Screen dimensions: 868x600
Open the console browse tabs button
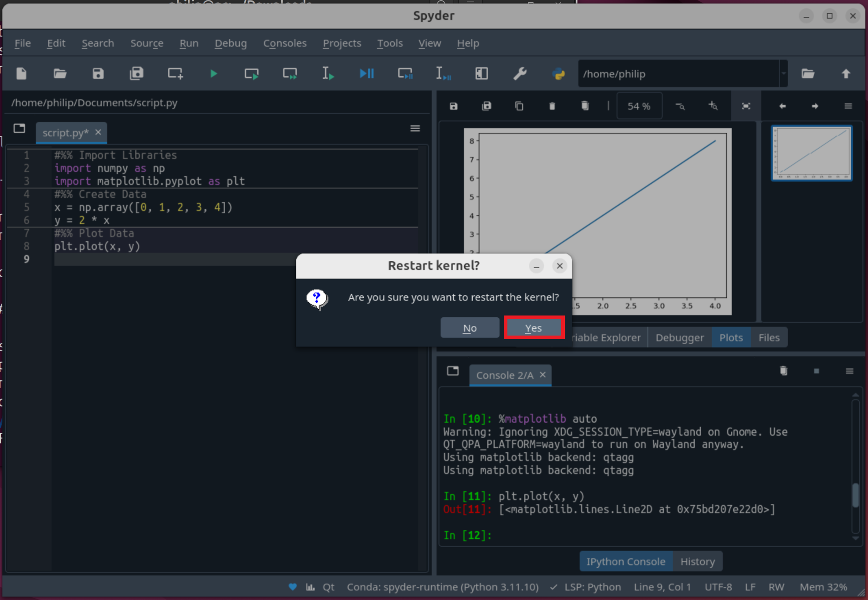click(x=453, y=371)
